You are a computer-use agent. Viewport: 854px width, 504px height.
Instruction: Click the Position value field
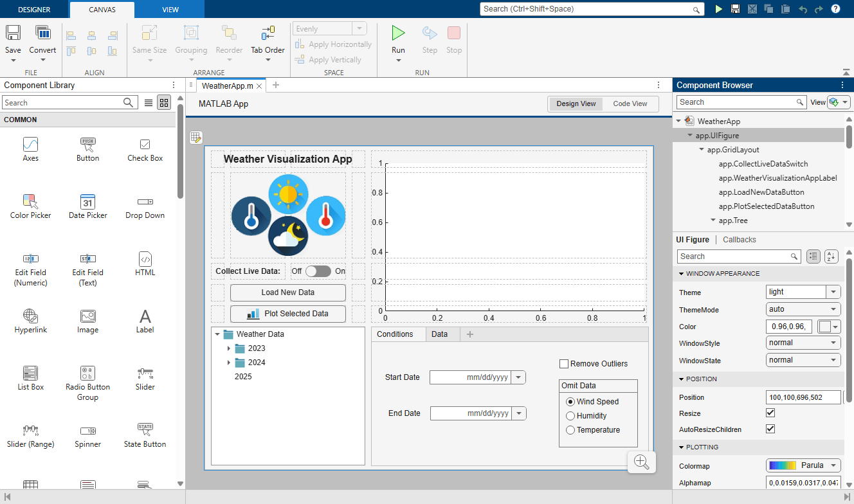(x=803, y=397)
